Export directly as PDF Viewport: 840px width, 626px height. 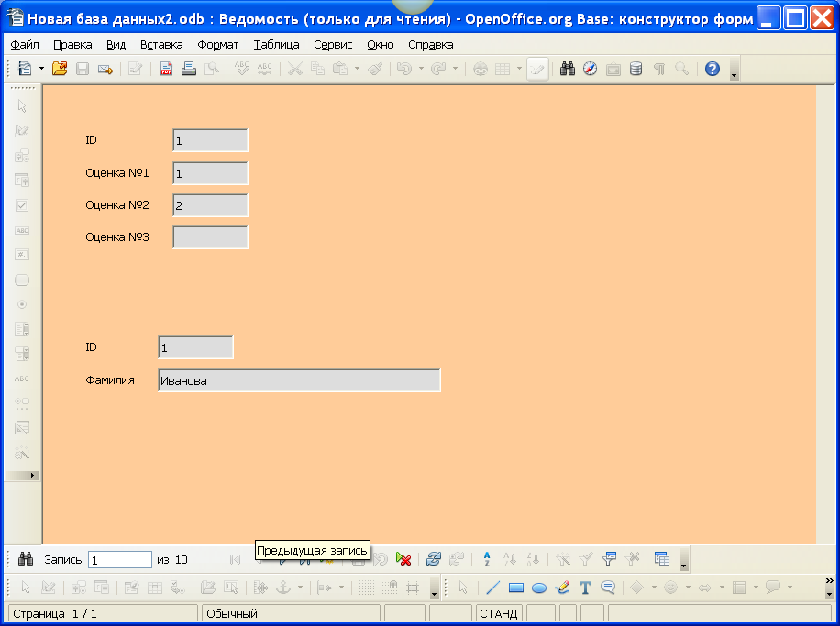pos(166,69)
